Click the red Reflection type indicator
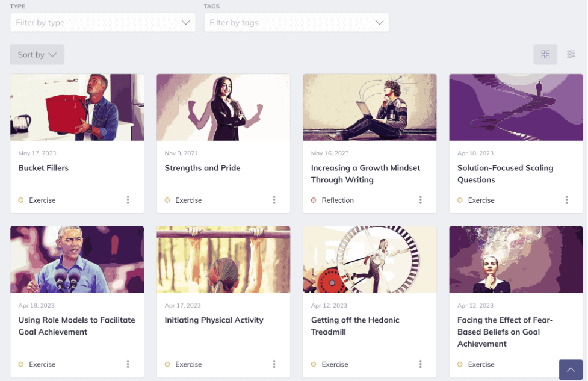The width and height of the screenshot is (588, 381). [x=314, y=200]
